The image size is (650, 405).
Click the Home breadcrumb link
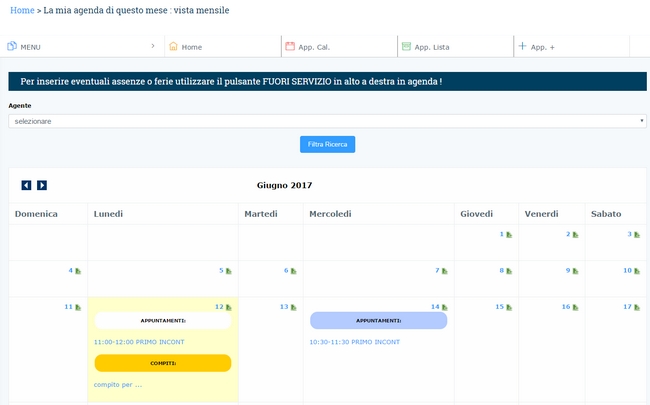[x=21, y=10]
